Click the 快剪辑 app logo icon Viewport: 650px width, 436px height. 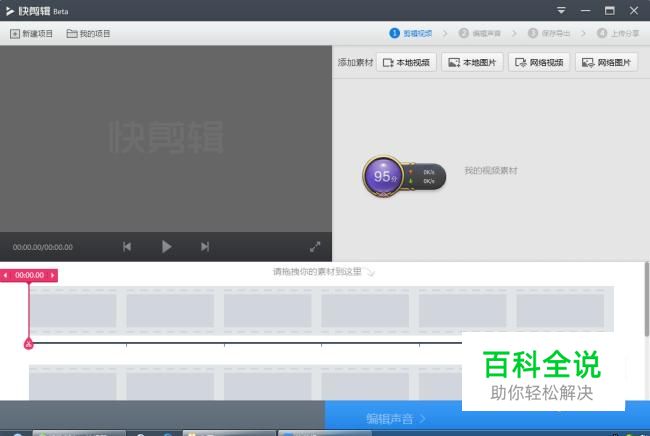tap(10, 11)
